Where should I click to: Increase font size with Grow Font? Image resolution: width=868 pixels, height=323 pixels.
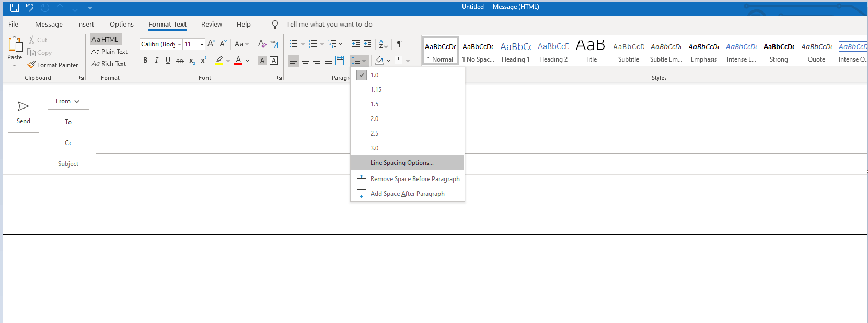(211, 44)
